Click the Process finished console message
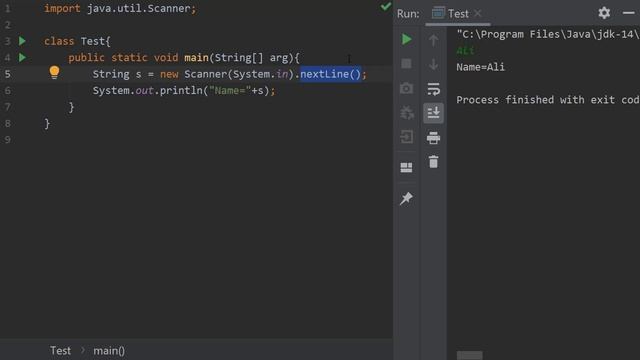 tap(548, 100)
